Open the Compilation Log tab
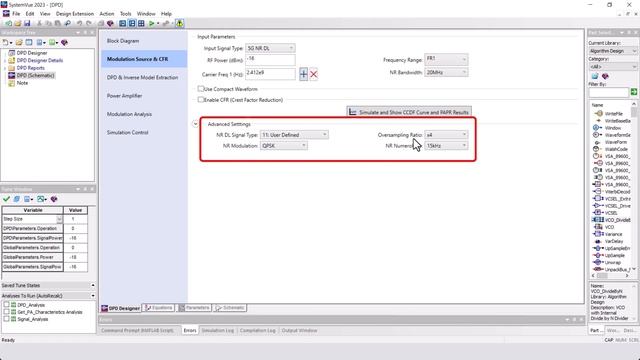The width and height of the screenshot is (640, 360). click(258, 330)
